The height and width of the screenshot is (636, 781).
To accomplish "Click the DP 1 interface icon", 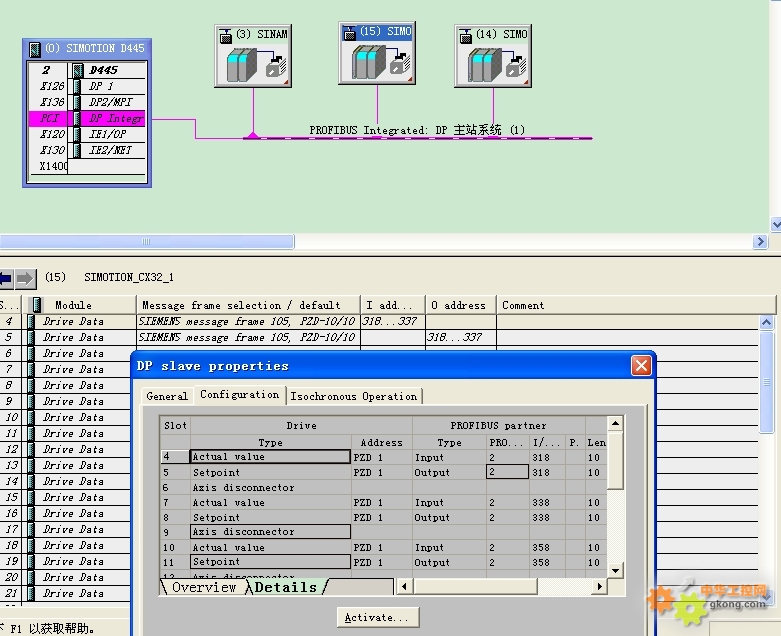I will 77,86.
